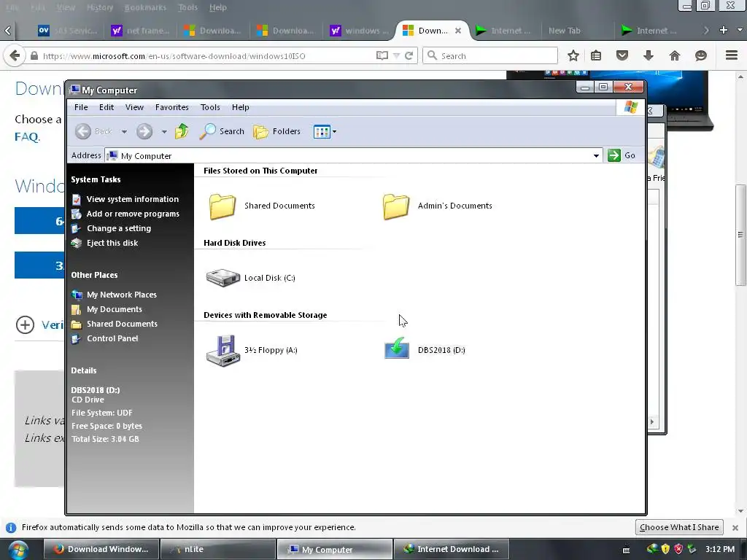Switch to Download Window... Firefox taskbar button
The width and height of the screenshot is (747, 560).
[101, 549]
